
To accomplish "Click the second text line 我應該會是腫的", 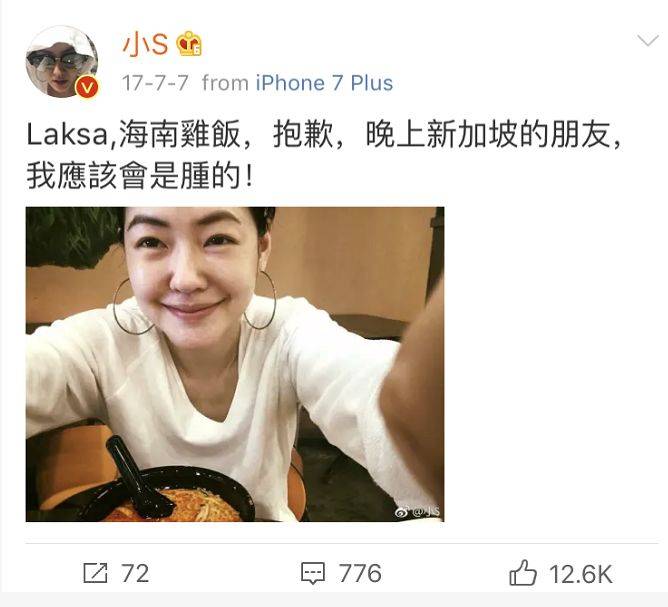I will click(x=140, y=176).
